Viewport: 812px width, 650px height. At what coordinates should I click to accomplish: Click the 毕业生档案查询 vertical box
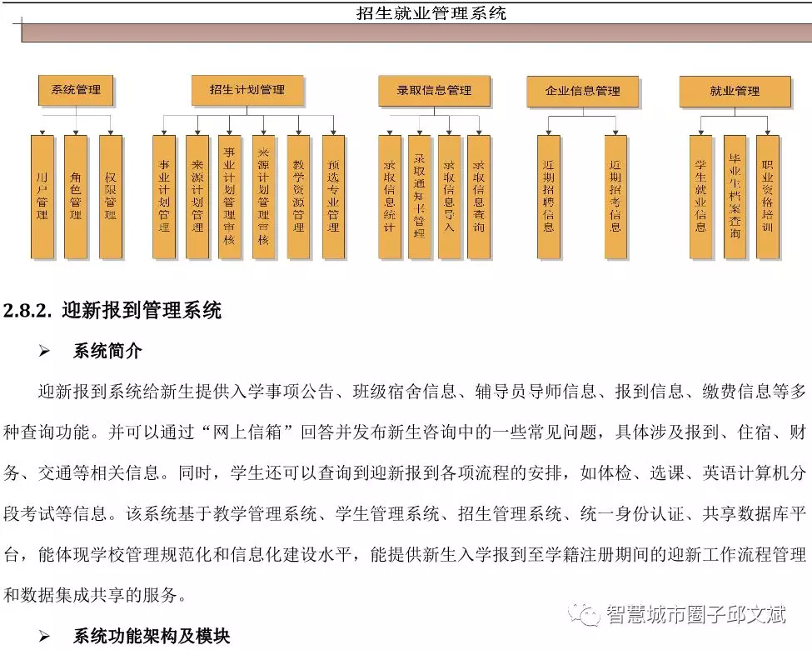pyautogui.click(x=735, y=197)
